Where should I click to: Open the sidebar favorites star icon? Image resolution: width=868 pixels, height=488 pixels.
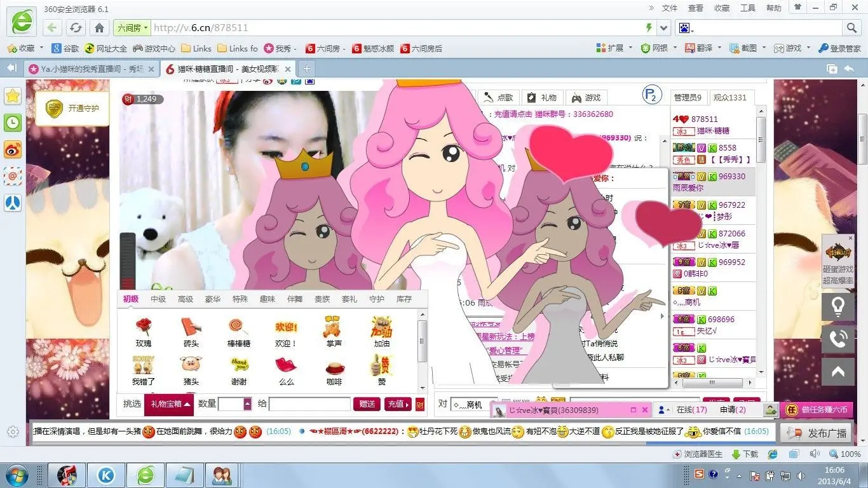click(13, 96)
